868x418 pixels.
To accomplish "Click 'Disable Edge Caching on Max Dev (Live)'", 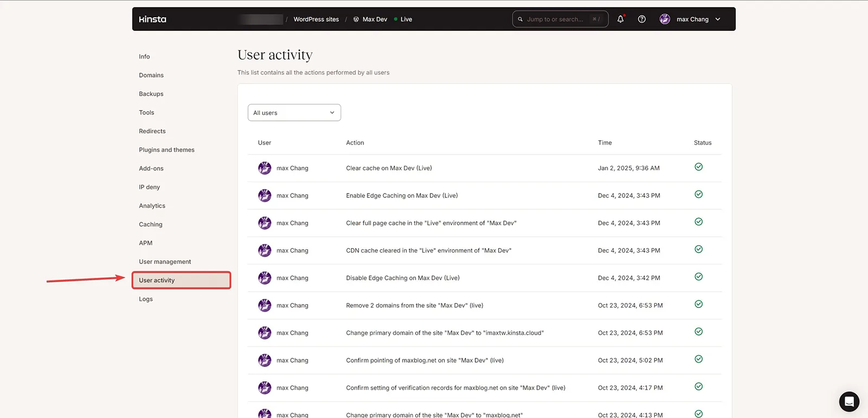I will tap(403, 278).
